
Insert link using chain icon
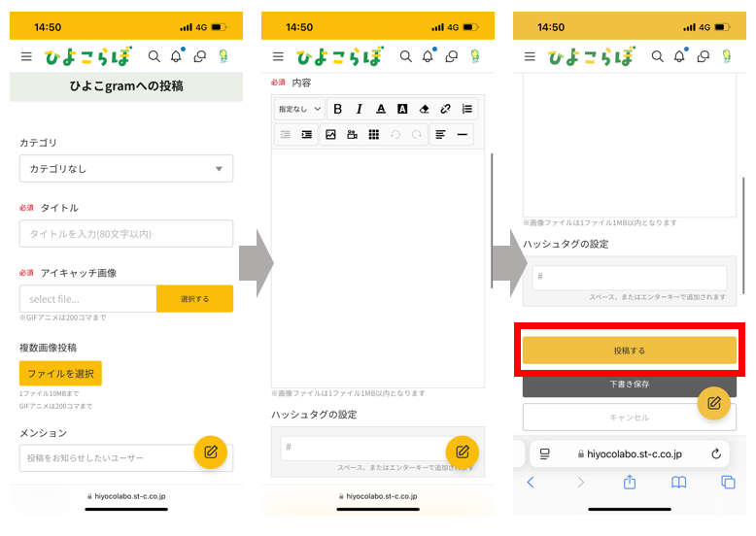(x=445, y=110)
